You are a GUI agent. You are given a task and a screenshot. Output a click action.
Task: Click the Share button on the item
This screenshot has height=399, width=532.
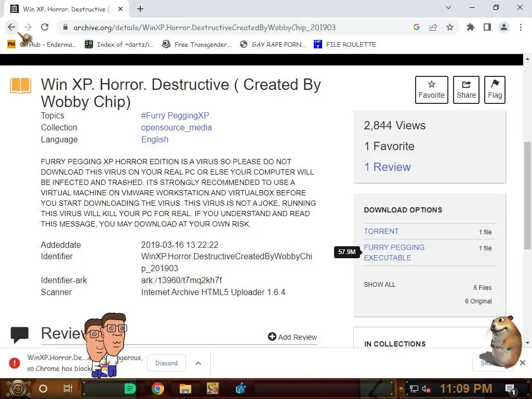[x=466, y=90]
